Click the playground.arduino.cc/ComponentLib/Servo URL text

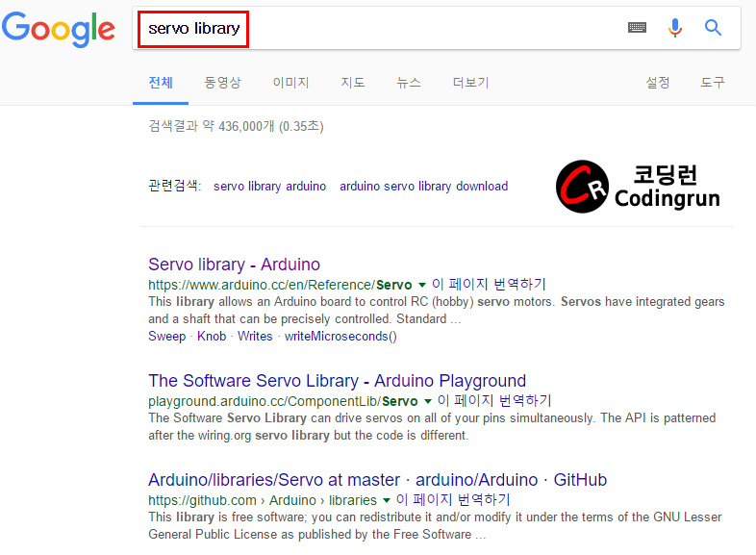[283, 401]
